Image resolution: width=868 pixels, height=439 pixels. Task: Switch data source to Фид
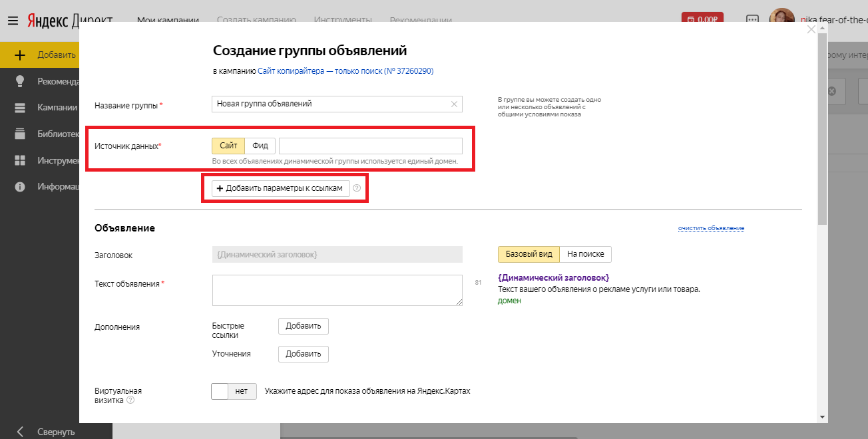260,144
